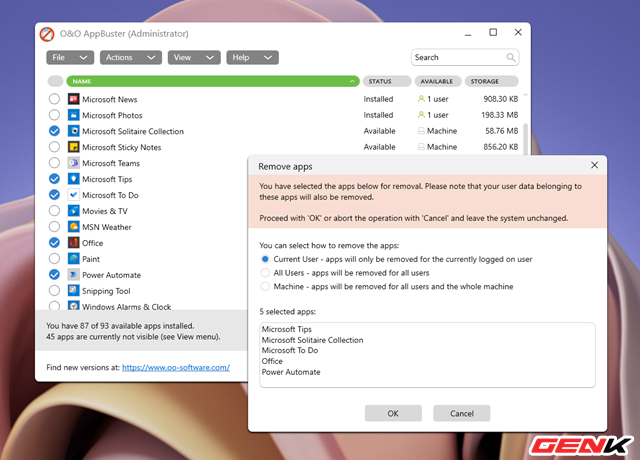Open the Help dropdown menu
This screenshot has height=460, width=640.
coord(253,58)
